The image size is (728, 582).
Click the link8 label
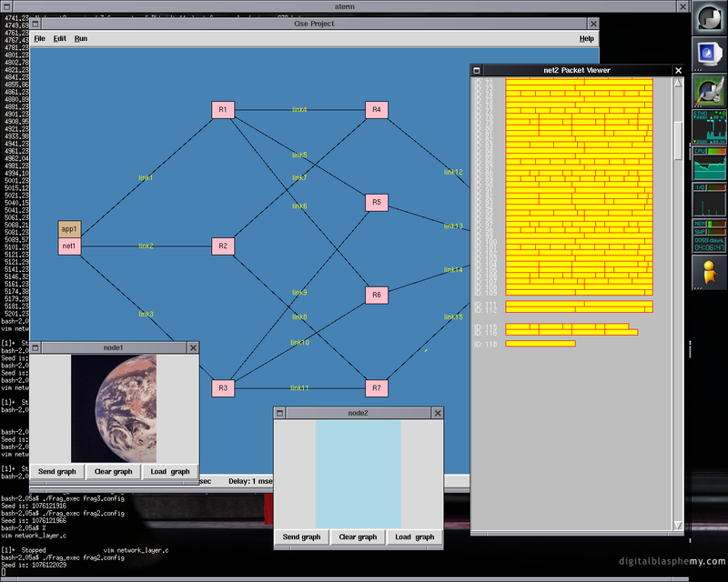click(x=299, y=317)
